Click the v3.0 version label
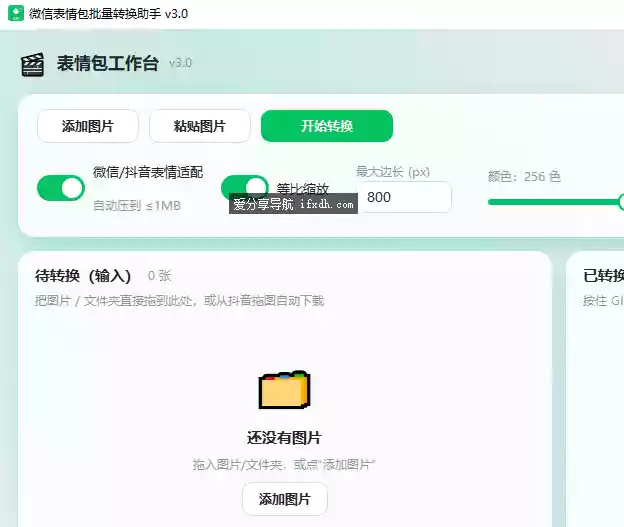 click(x=180, y=63)
